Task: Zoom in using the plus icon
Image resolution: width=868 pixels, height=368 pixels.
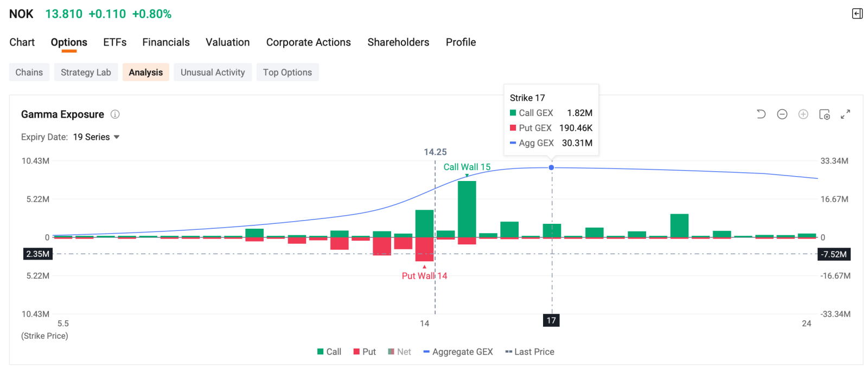Action: pyautogui.click(x=803, y=114)
